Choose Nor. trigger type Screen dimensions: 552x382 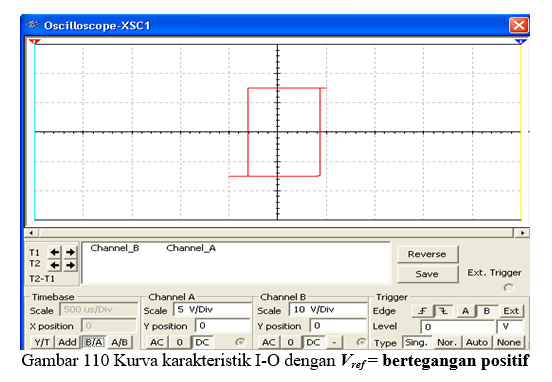pos(447,342)
